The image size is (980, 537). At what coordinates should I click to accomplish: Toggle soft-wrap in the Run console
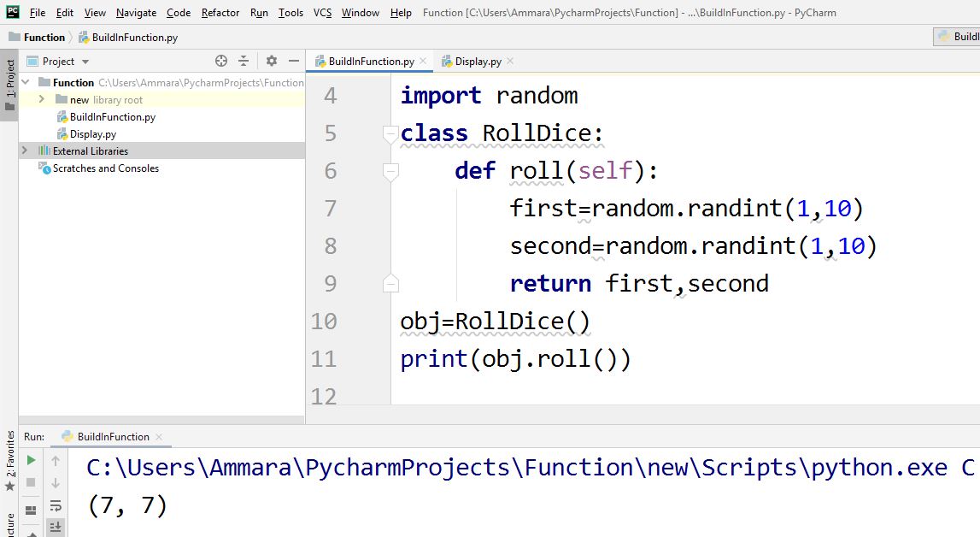(55, 506)
